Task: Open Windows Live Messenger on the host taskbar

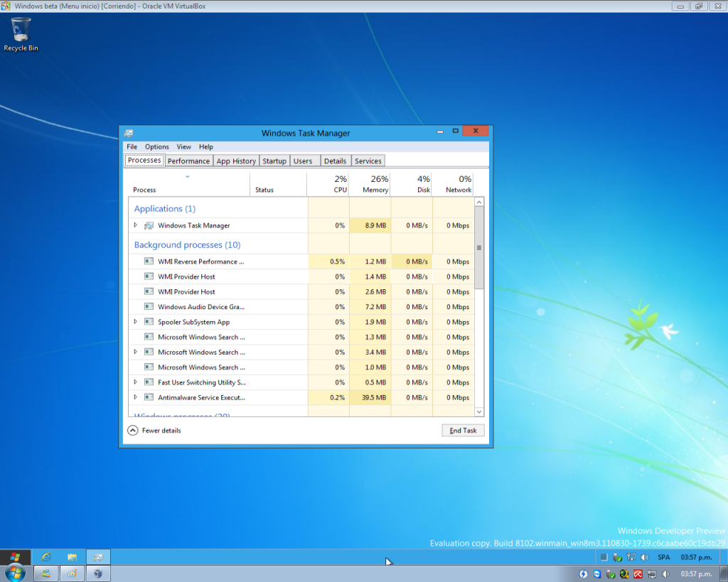Action: point(46,573)
